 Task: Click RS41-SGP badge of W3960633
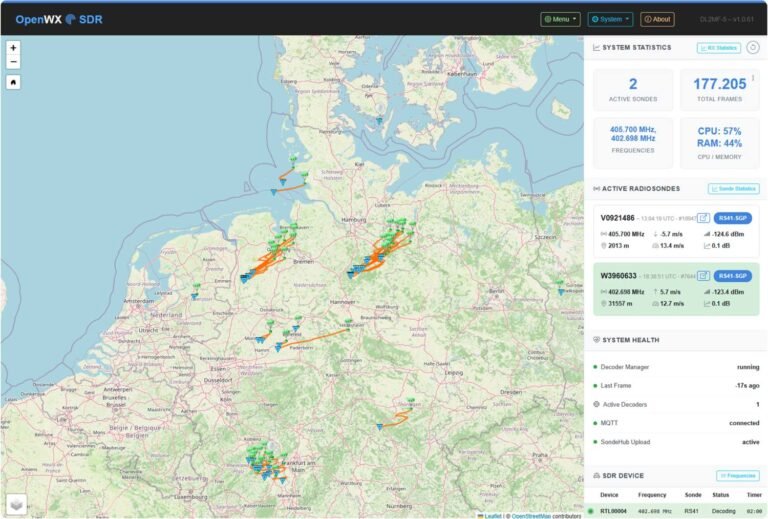733,276
